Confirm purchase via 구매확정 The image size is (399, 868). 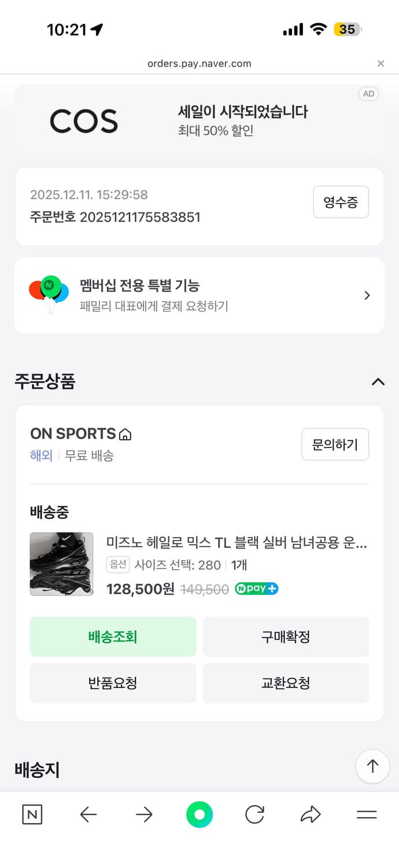pyautogui.click(x=286, y=637)
